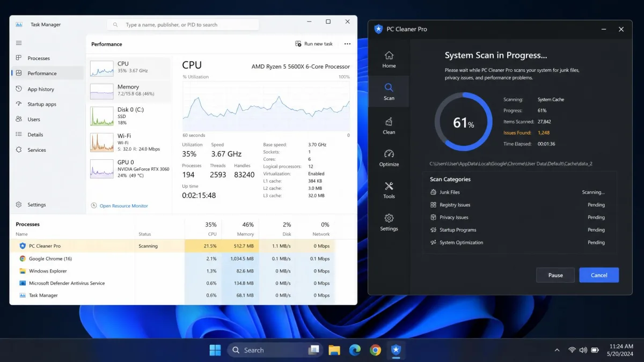Open Details page in Task Manager

[x=48, y=135]
